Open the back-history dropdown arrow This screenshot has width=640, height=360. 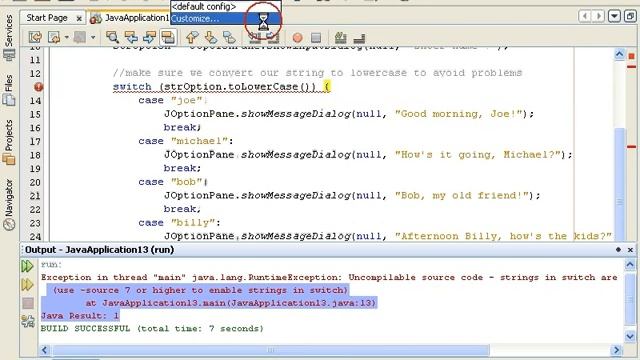pos(67,38)
